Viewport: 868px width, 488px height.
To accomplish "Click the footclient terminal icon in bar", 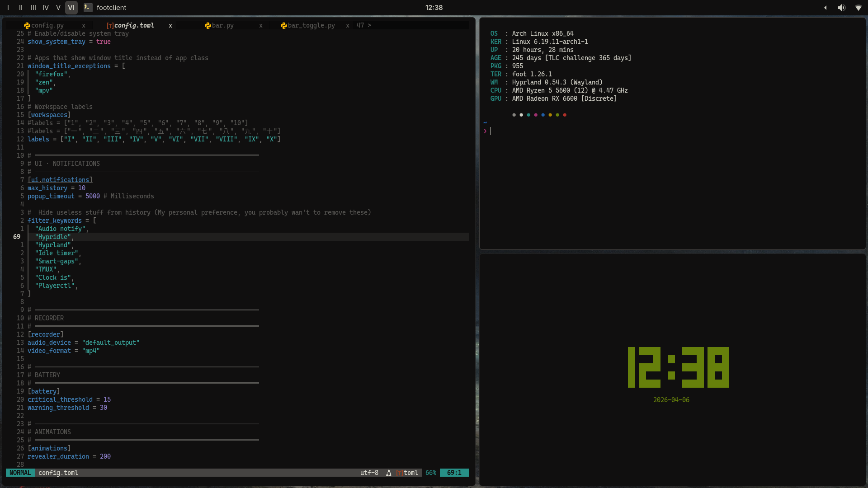I will coord(88,8).
